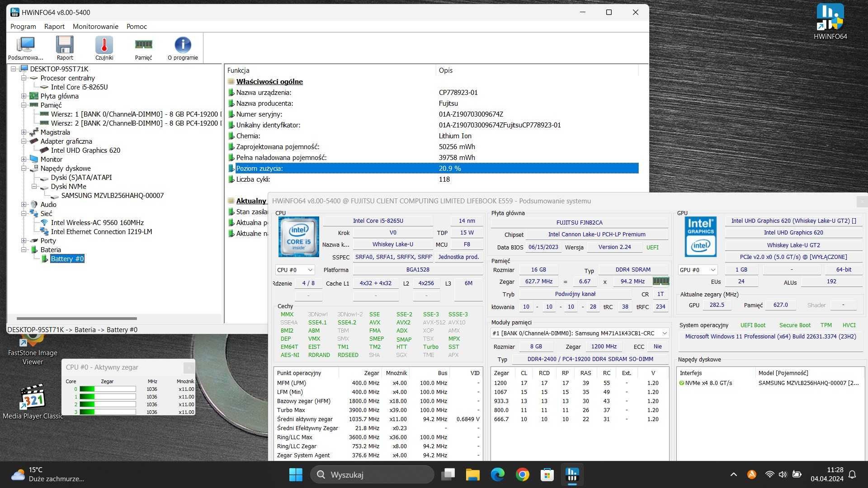The width and height of the screenshot is (868, 488).
Task: Expand the Monitor tree node
Action: point(24,159)
